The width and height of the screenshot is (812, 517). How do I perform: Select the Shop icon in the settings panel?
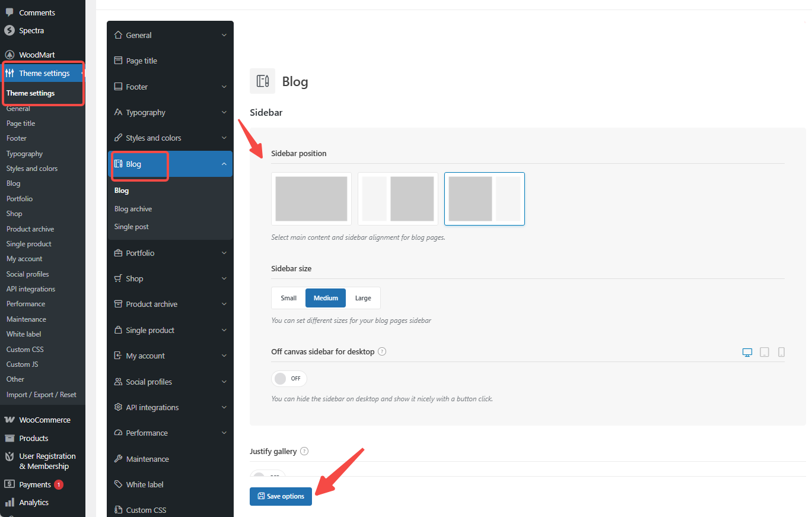pos(119,278)
